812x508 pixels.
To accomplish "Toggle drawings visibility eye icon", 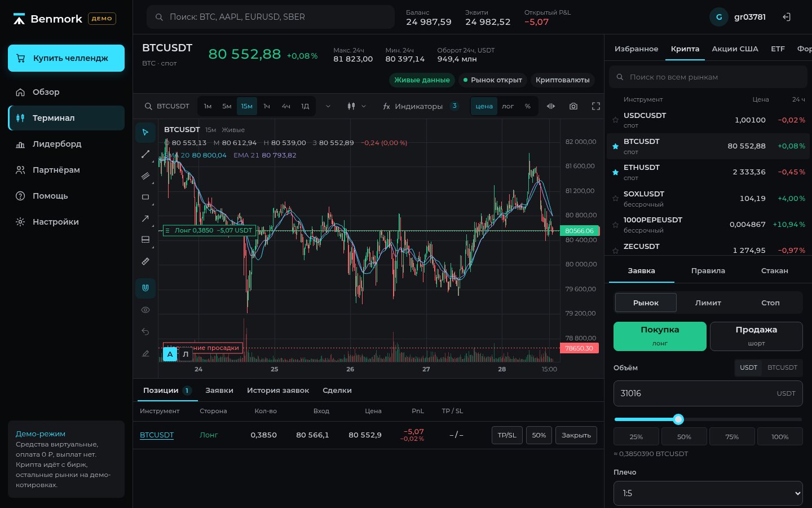I will (x=145, y=310).
